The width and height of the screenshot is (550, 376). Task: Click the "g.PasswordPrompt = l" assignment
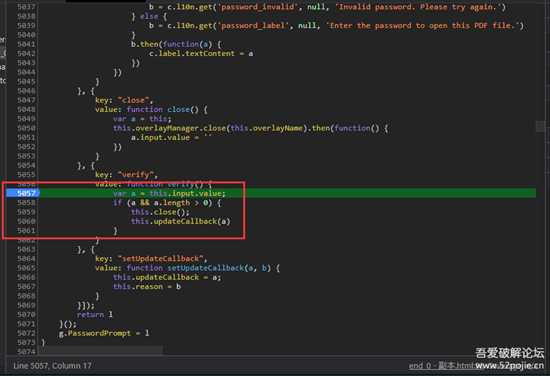coord(104,333)
